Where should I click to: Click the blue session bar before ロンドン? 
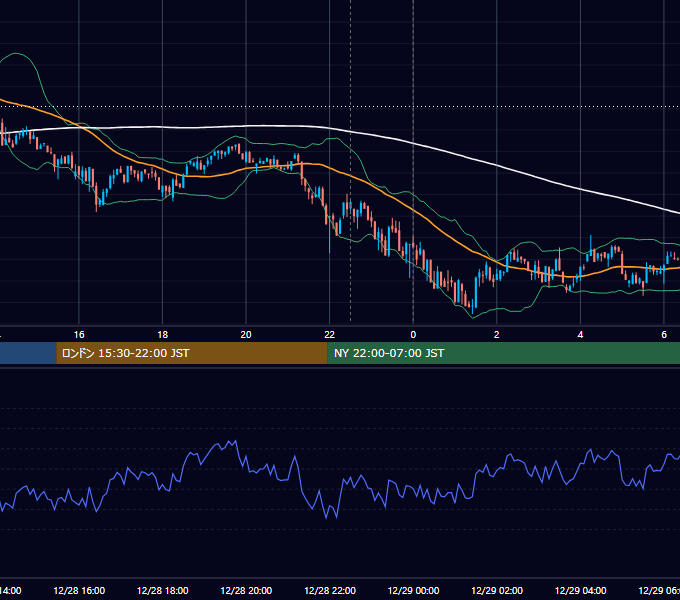tap(28, 353)
